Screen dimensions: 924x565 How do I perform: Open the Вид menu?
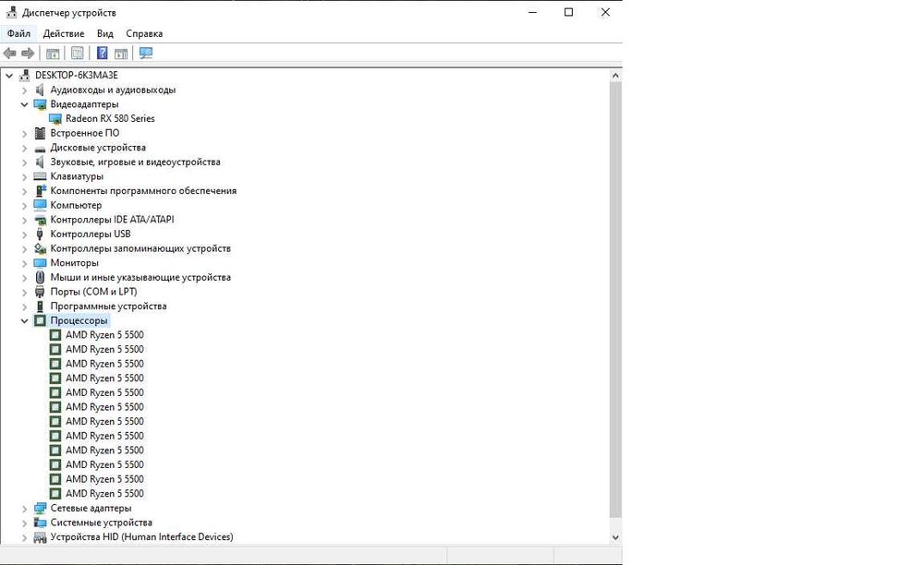coord(105,33)
